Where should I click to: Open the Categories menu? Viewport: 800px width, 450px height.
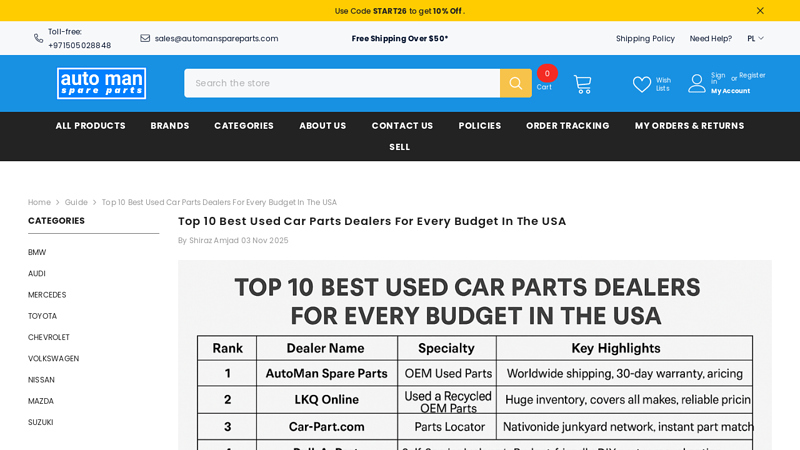244,126
